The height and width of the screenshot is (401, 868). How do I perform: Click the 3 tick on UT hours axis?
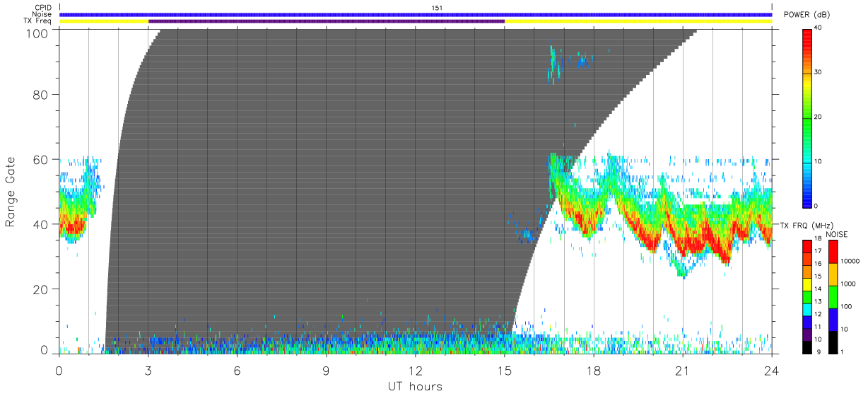(x=148, y=370)
